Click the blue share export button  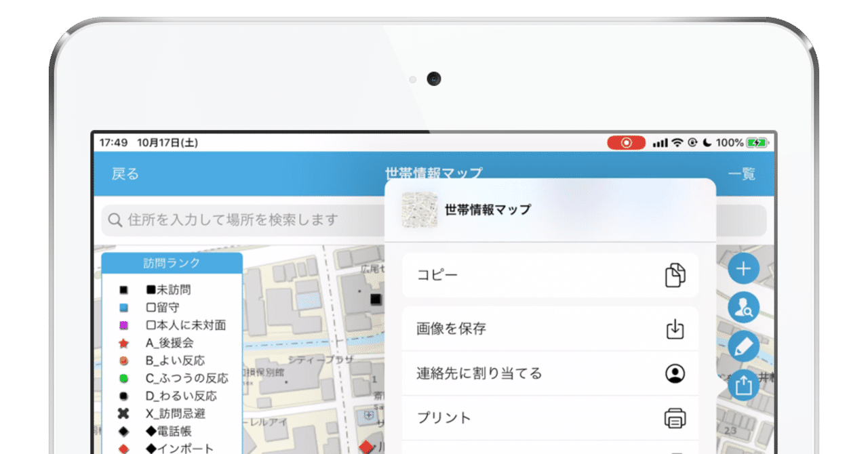(x=743, y=386)
